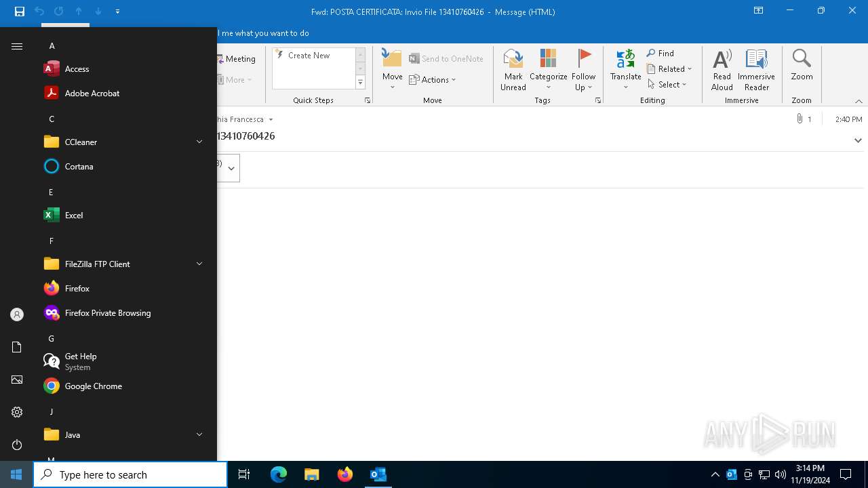Open Customize Quick Access Toolbar dropdown
This screenshot has width=868, height=488.
coord(118,12)
